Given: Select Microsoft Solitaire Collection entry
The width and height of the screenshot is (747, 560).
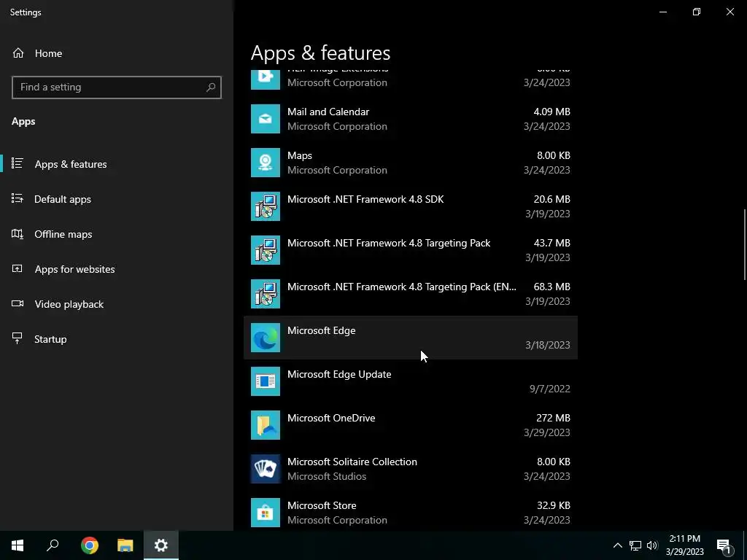Looking at the screenshot, I should tap(411, 469).
